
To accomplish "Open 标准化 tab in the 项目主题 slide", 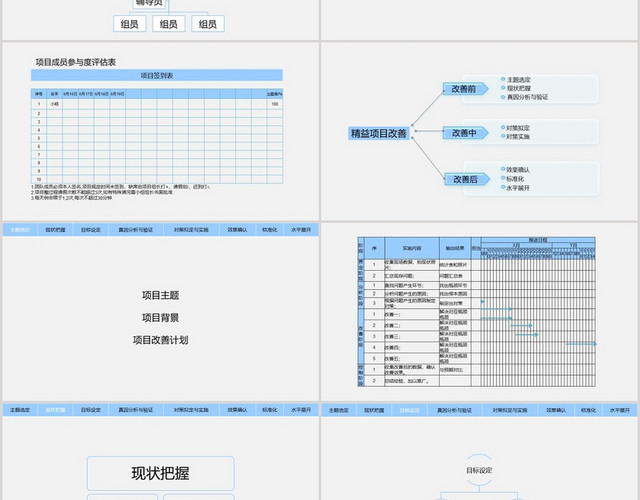I will click(269, 230).
